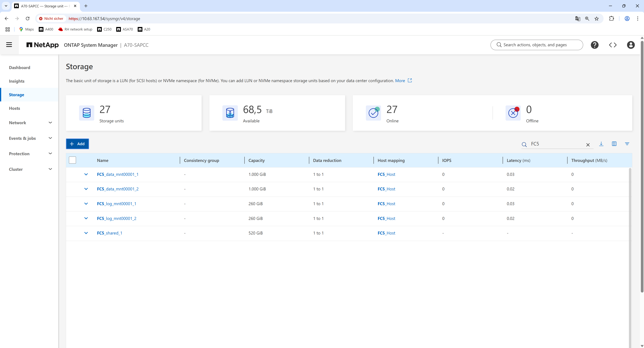Open the Insights page
This screenshot has width=644, height=348.
point(17,81)
